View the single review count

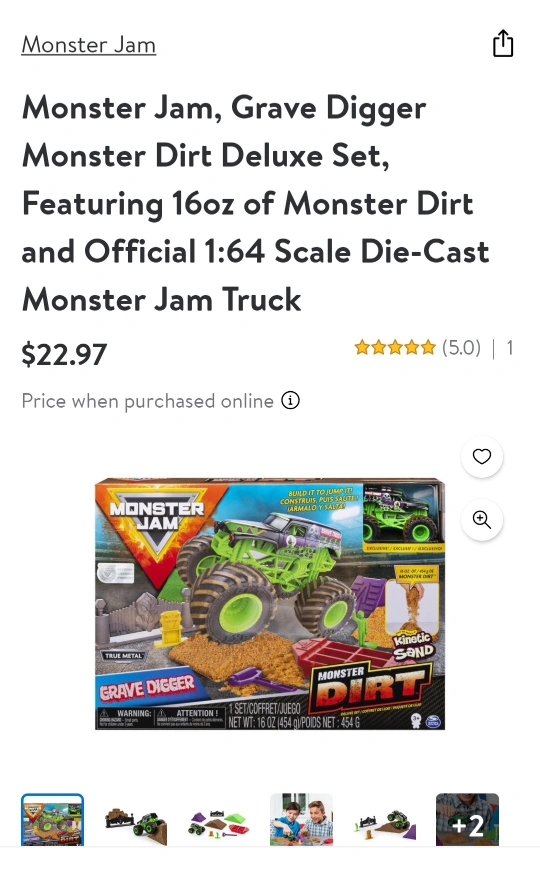510,348
